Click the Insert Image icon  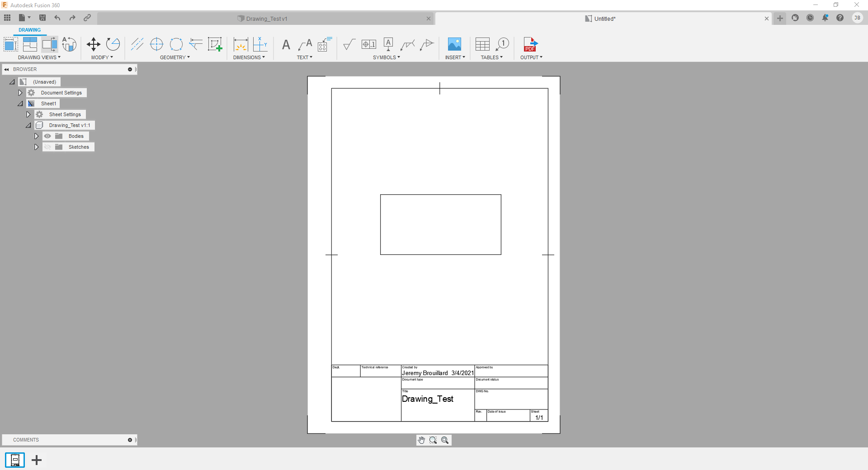pyautogui.click(x=454, y=44)
